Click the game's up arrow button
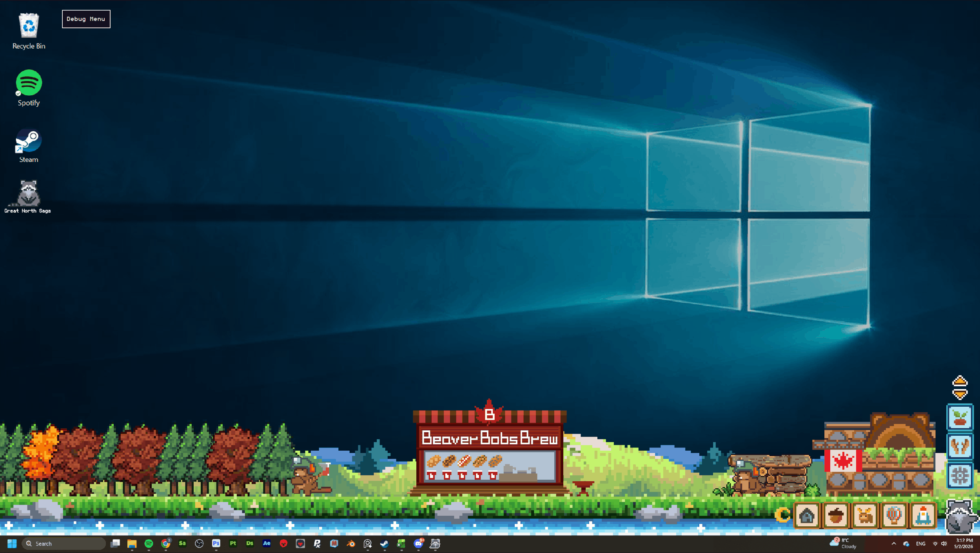 (960, 381)
